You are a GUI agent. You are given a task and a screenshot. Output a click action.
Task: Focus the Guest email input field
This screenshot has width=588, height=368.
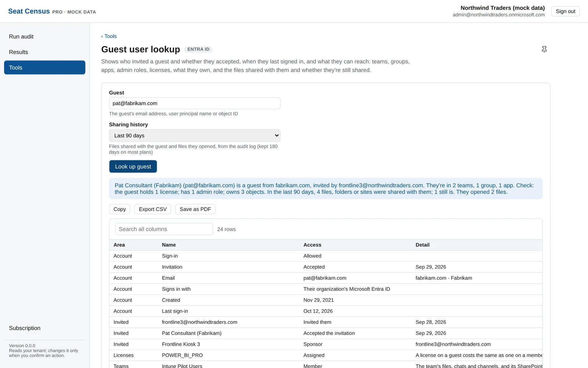coord(195,103)
